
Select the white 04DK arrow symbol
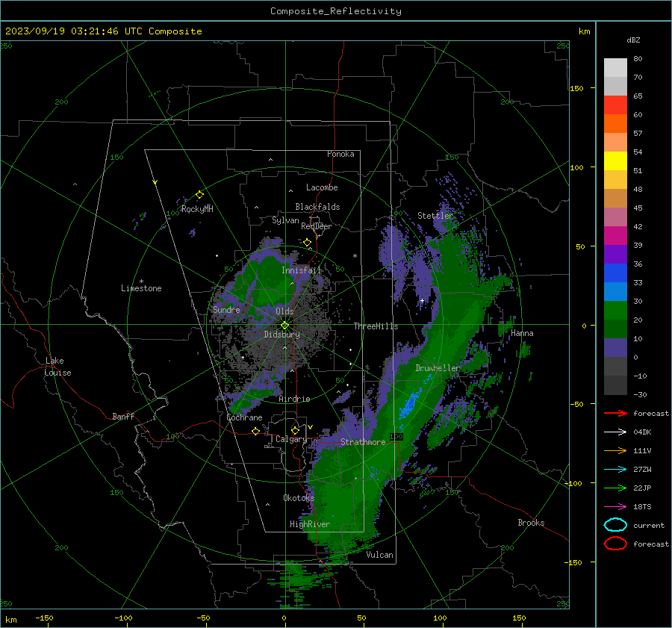[615, 432]
